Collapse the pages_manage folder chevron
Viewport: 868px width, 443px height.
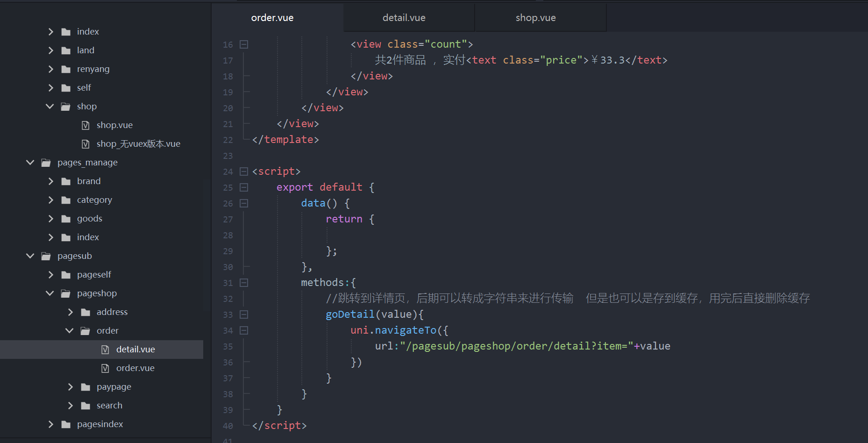[30, 163]
